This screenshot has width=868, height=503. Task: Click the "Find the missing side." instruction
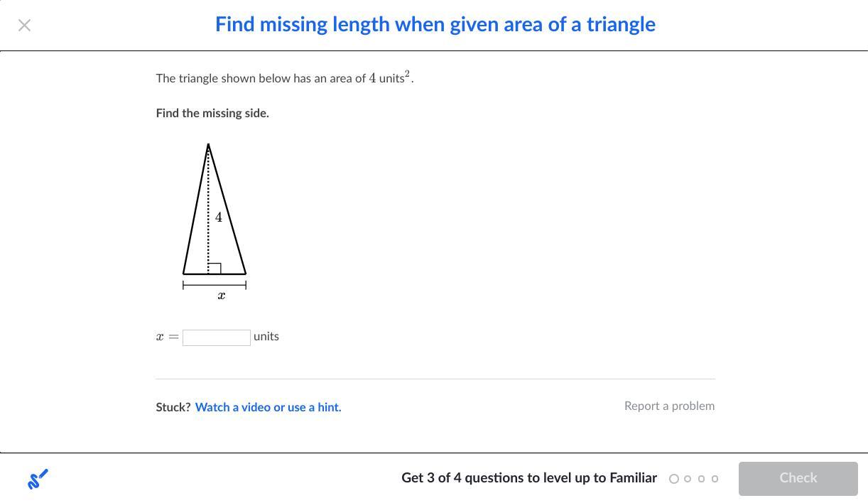pyautogui.click(x=212, y=113)
